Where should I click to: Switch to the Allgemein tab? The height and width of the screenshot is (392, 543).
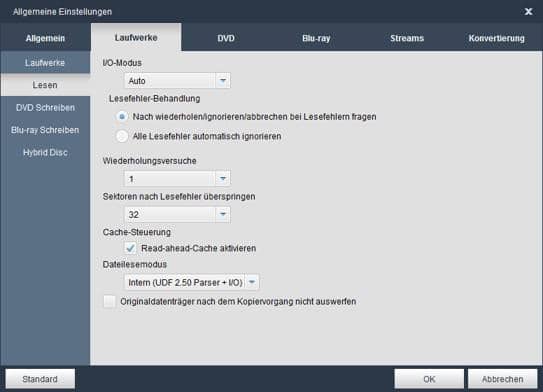pos(45,38)
